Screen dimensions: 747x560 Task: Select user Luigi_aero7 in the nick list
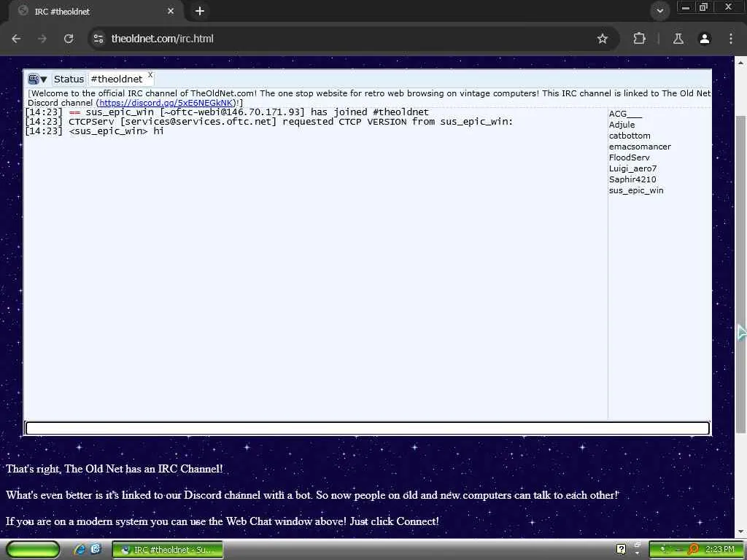[x=632, y=168]
